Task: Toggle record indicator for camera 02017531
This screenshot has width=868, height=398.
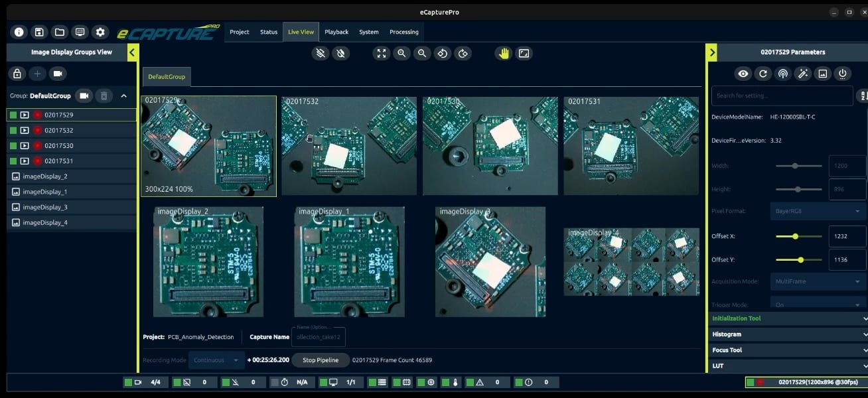Action: [37, 161]
